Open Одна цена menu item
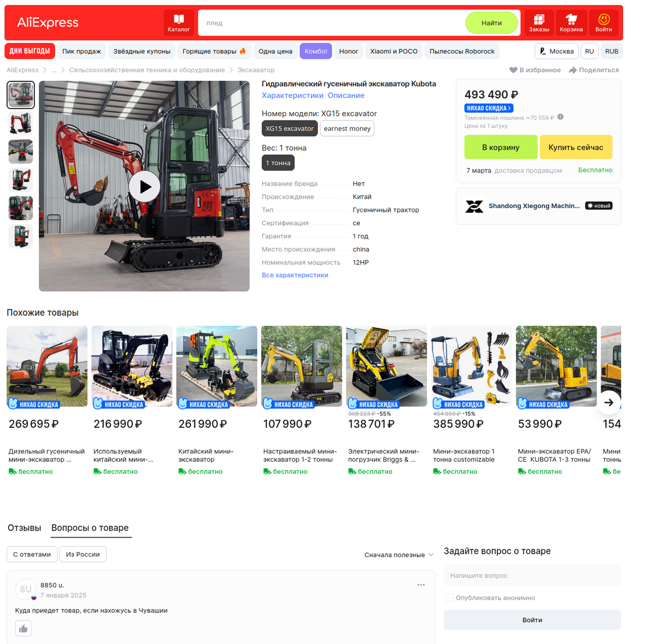The width and height of the screenshot is (661, 644). 275,51
